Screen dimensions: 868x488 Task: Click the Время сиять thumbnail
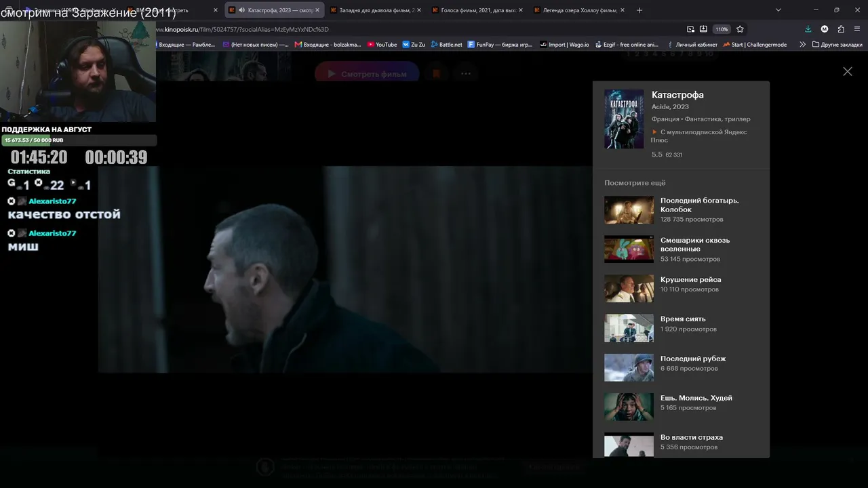pos(629,328)
